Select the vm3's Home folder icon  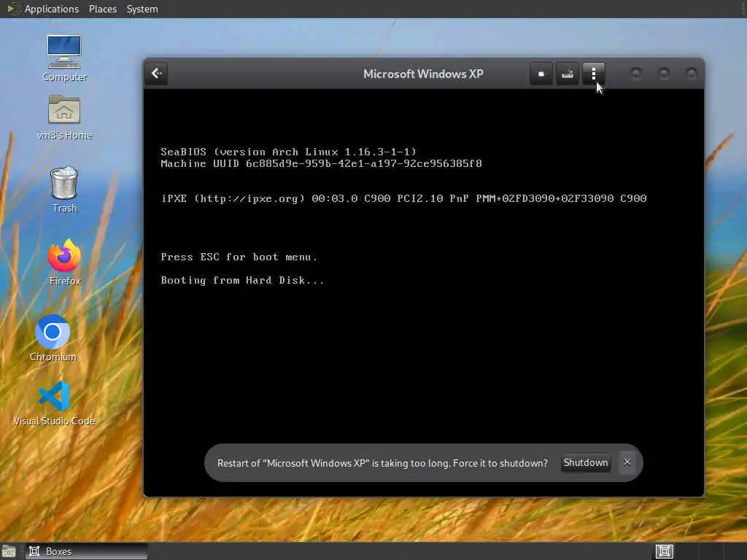[x=64, y=117]
